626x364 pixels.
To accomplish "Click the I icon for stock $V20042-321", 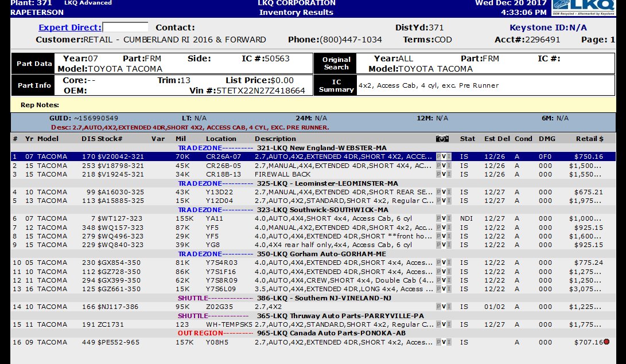I will 449,156.
